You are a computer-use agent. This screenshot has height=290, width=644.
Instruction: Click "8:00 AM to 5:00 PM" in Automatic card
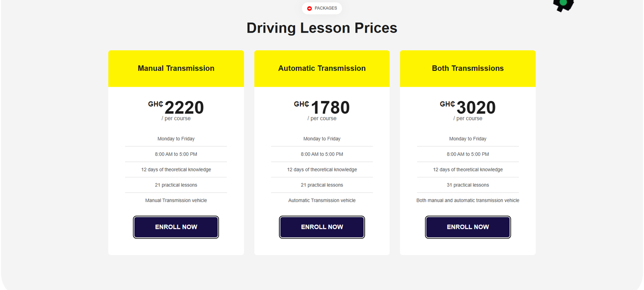point(322,154)
